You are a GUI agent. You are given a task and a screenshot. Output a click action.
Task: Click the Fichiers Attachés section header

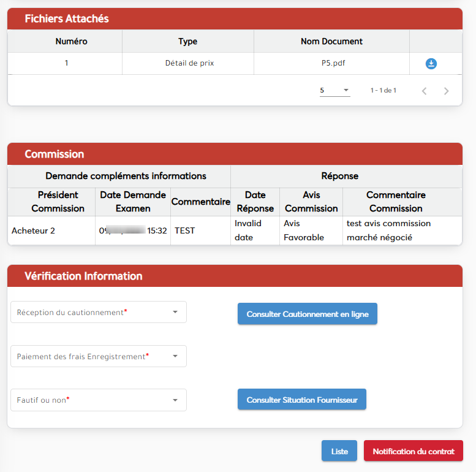(x=67, y=19)
